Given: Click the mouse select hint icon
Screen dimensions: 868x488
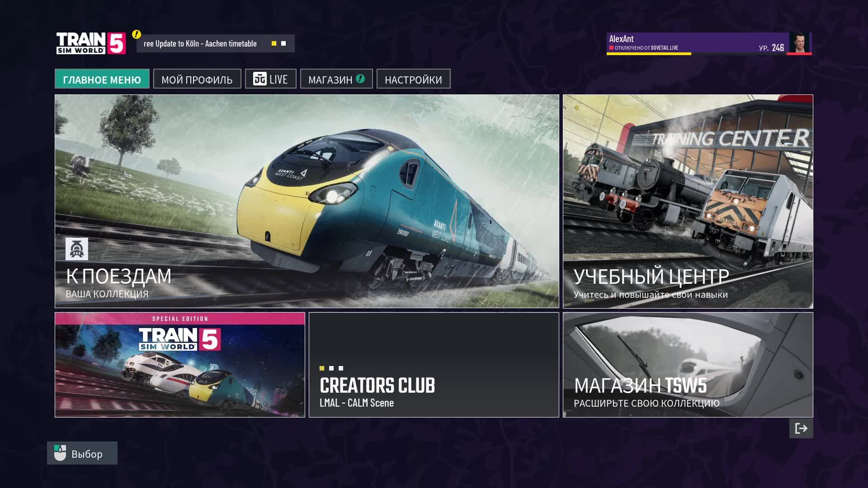Looking at the screenshot, I should click(60, 453).
